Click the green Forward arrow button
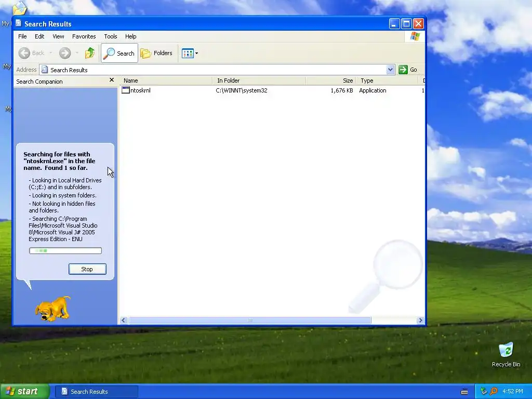Image resolution: width=532 pixels, height=399 pixels. point(65,53)
